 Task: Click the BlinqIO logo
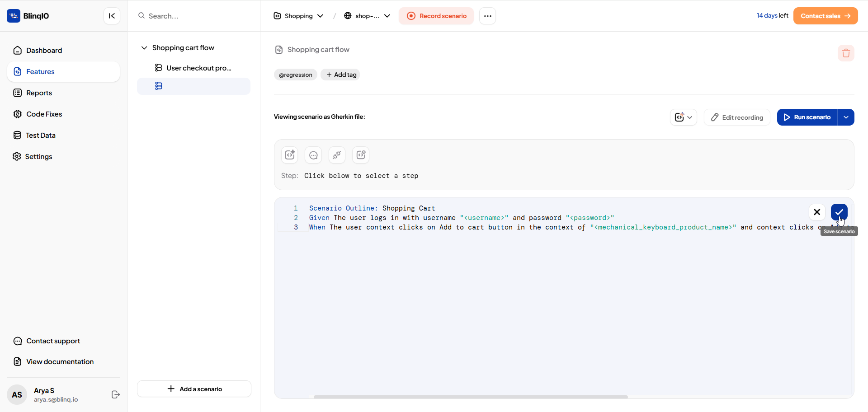(28, 16)
